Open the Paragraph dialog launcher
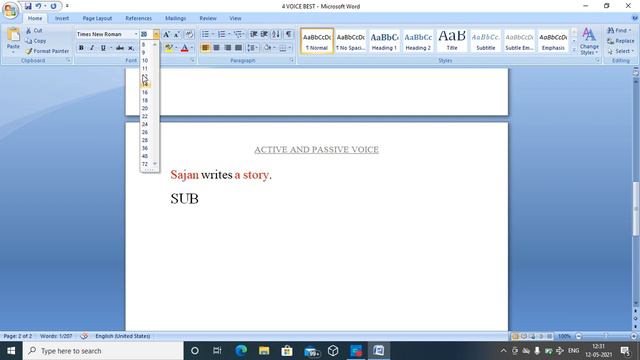The image size is (640, 360). pyautogui.click(x=291, y=60)
